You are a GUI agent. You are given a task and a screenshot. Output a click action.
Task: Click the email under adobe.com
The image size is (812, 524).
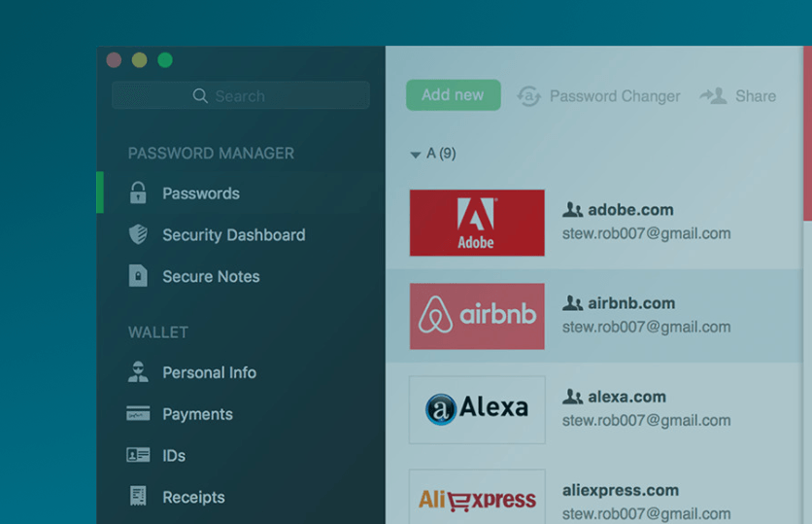[646, 233]
